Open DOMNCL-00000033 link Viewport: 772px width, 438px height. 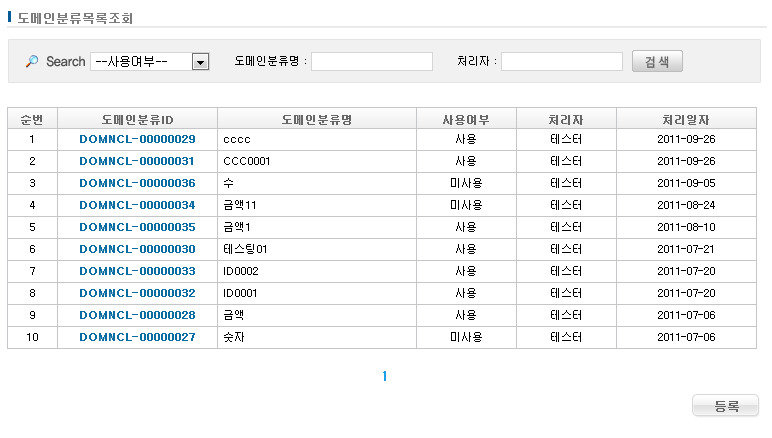click(x=137, y=271)
